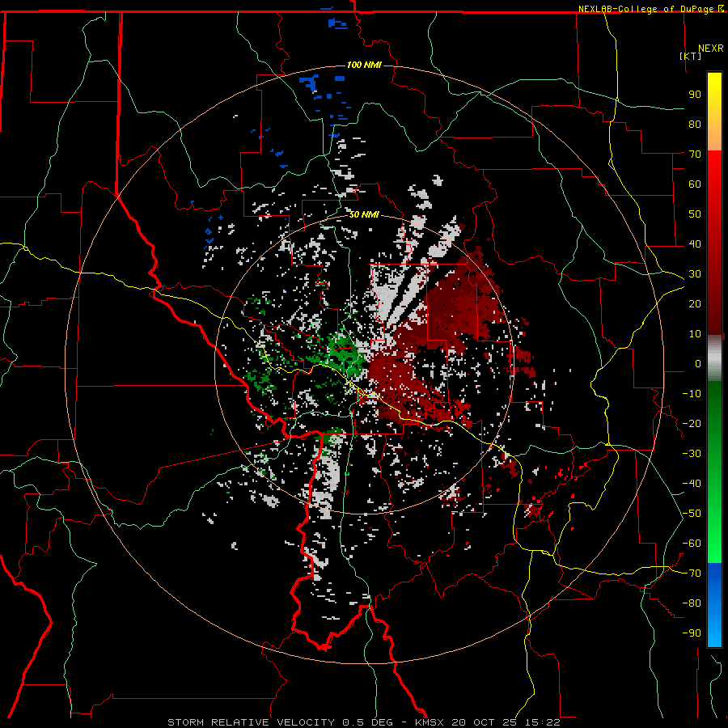This screenshot has width=728, height=728.
Task: Click the -20 value on the velocity scale
Action: click(x=692, y=424)
